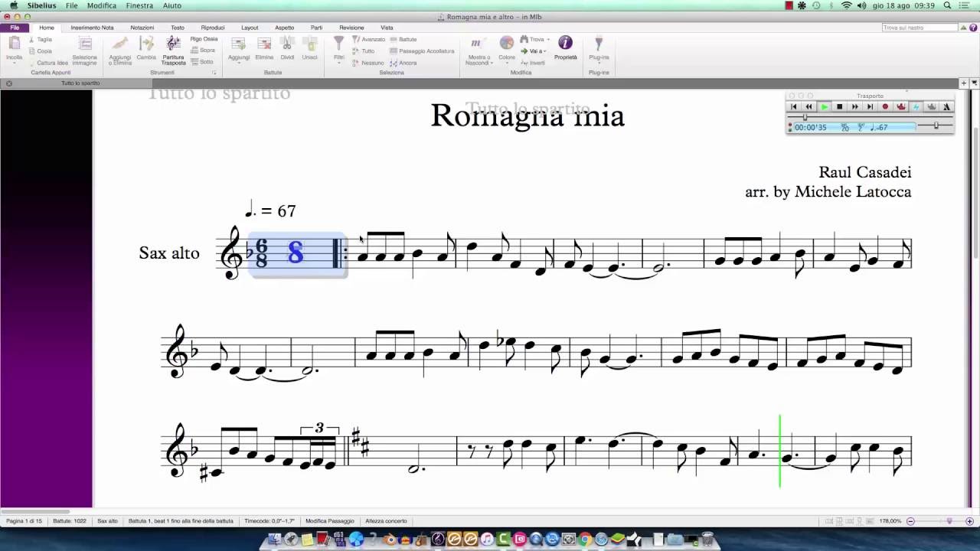Toggle Live Tempo lightning button in Transport

coord(916,107)
